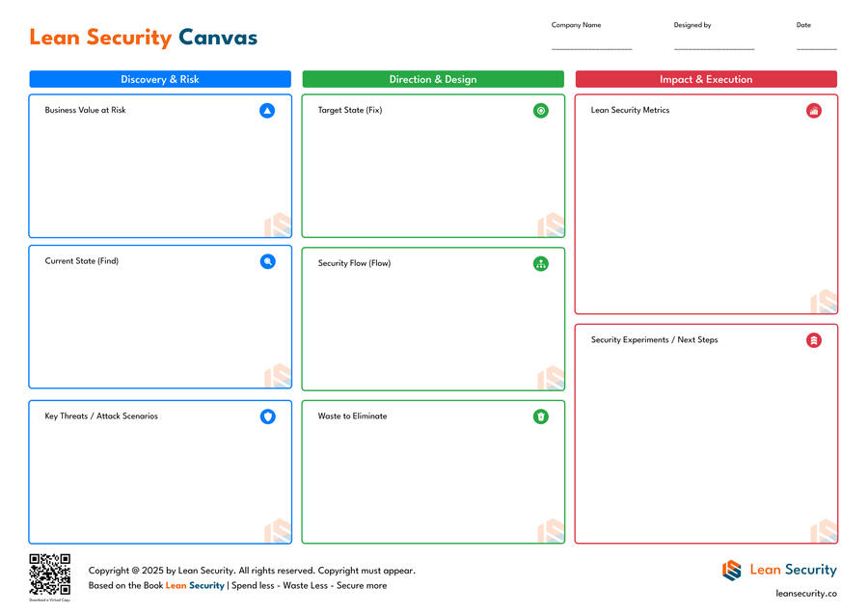Click the target icon on Target State (Fix)
Screen dimensions: 868x614
click(541, 110)
